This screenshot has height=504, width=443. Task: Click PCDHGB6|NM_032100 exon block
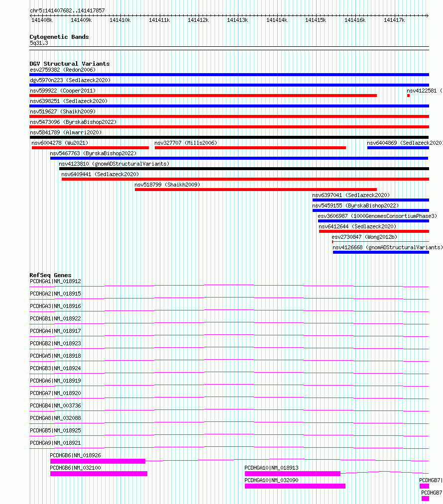(x=99, y=474)
